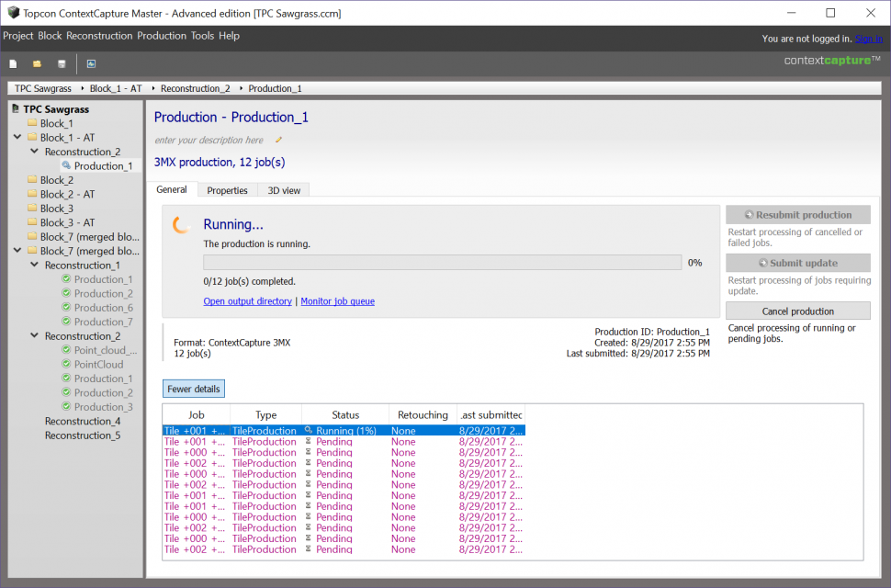The width and height of the screenshot is (891, 588).
Task: Click the running status icon in the highlighted job row
Action: point(309,431)
